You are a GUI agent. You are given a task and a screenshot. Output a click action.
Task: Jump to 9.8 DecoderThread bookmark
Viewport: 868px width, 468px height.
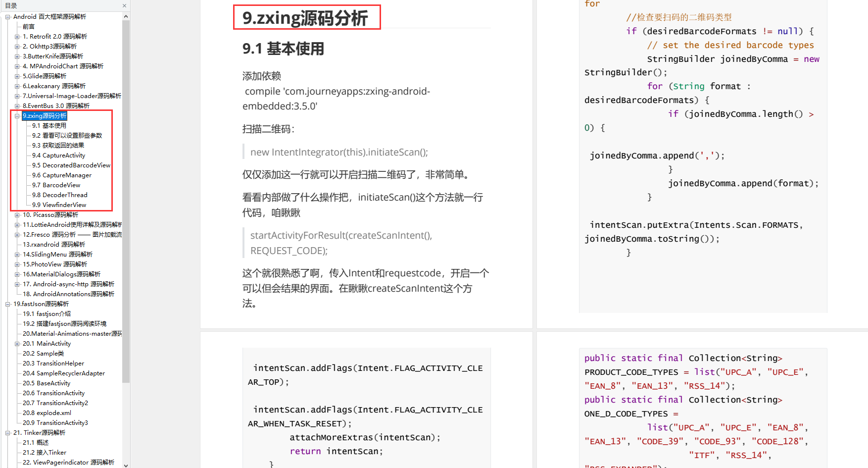[x=60, y=195]
